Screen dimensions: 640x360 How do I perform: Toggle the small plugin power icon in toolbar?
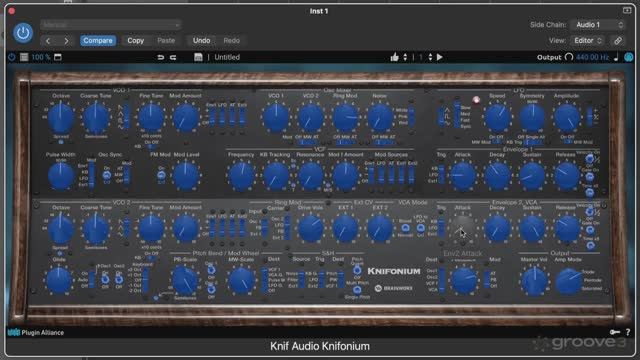click(11, 57)
